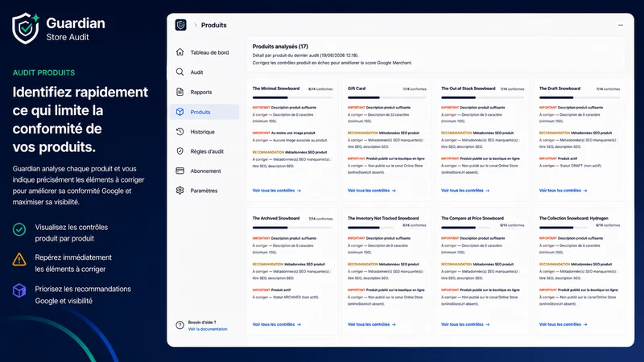Screen dimensions: 644x362
Task: View all controls for The Archived Snowboard
Action: (276, 324)
